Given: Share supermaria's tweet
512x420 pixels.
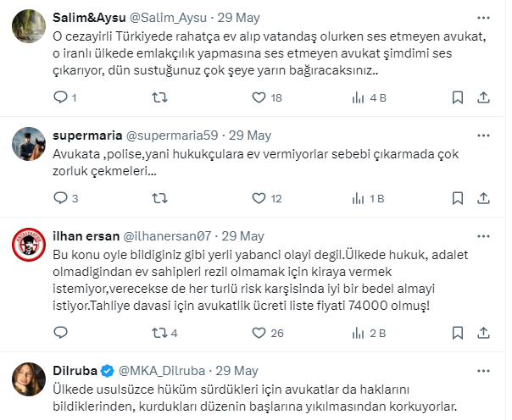Looking at the screenshot, I should pyautogui.click(x=483, y=199).
